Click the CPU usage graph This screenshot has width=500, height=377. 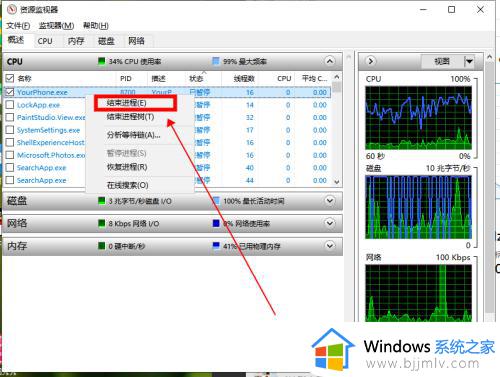pos(418,118)
